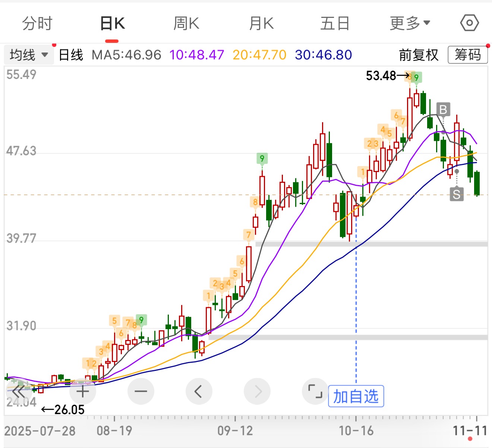Click the 53.48 highest price label
The height and width of the screenshot is (448, 492).
coord(381,76)
